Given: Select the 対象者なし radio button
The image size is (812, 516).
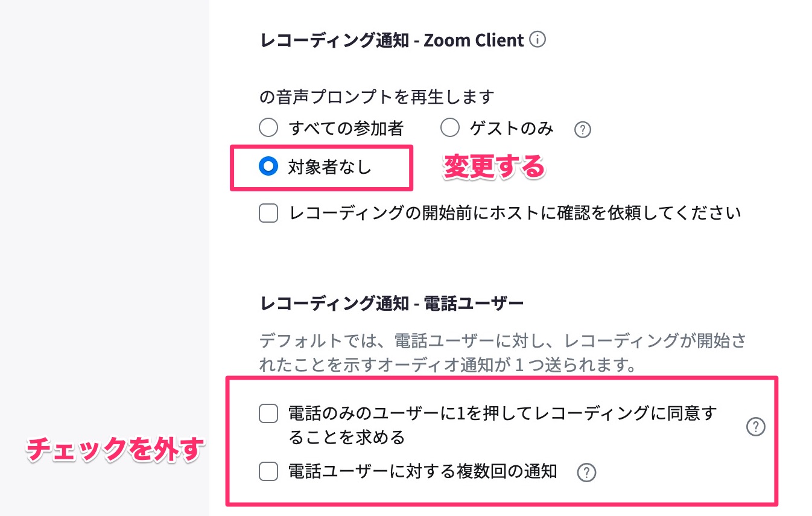Looking at the screenshot, I should point(268,167).
